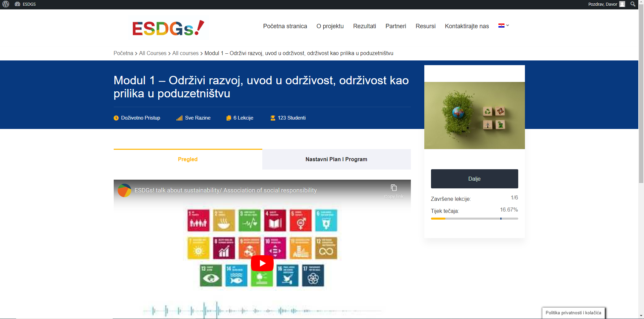
Task: Open the ESDGS dashboard icon in admin bar
Action: pos(17,4)
